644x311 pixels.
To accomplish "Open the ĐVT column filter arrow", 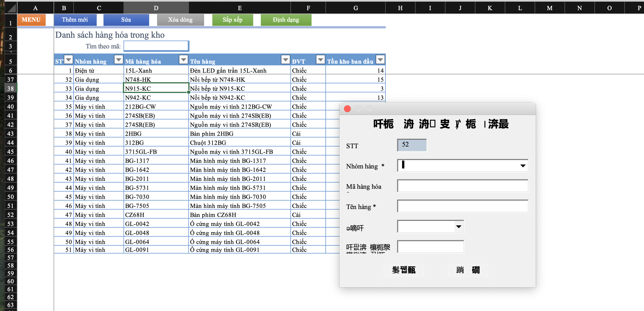I will (320, 60).
